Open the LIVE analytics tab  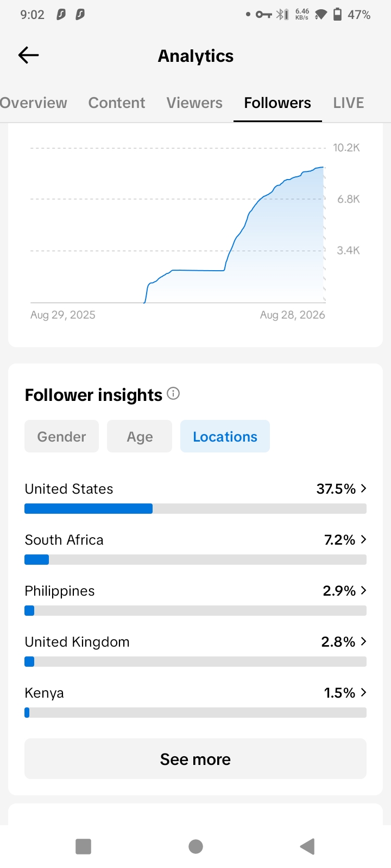349,103
